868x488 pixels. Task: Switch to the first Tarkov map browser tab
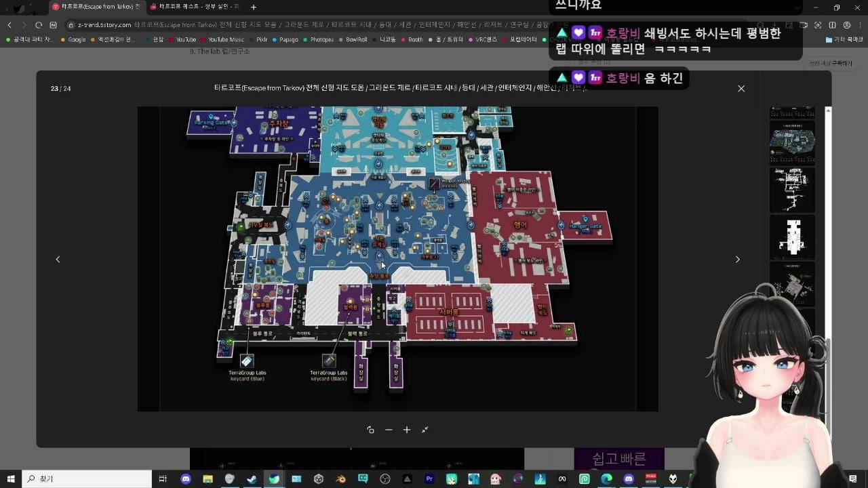pyautogui.click(x=96, y=7)
